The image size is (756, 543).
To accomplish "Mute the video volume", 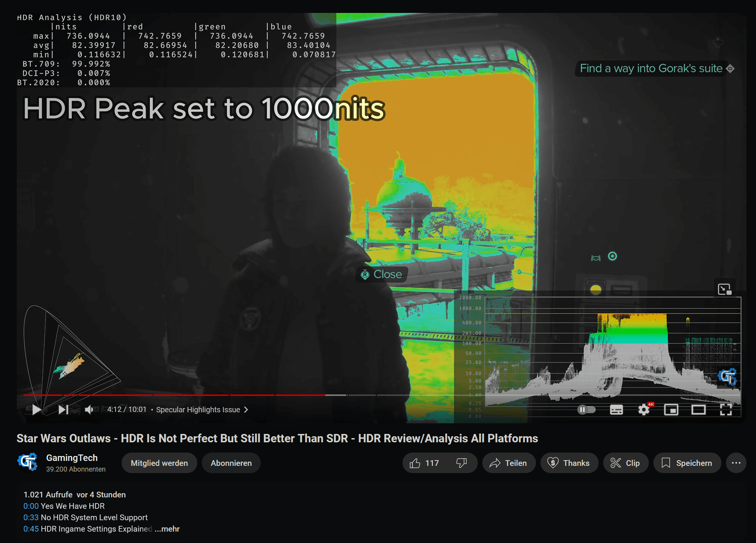I will (89, 410).
